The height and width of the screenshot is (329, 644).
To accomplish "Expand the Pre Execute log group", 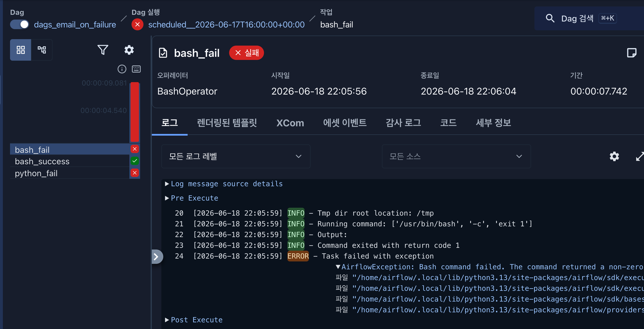I will click(x=191, y=198).
